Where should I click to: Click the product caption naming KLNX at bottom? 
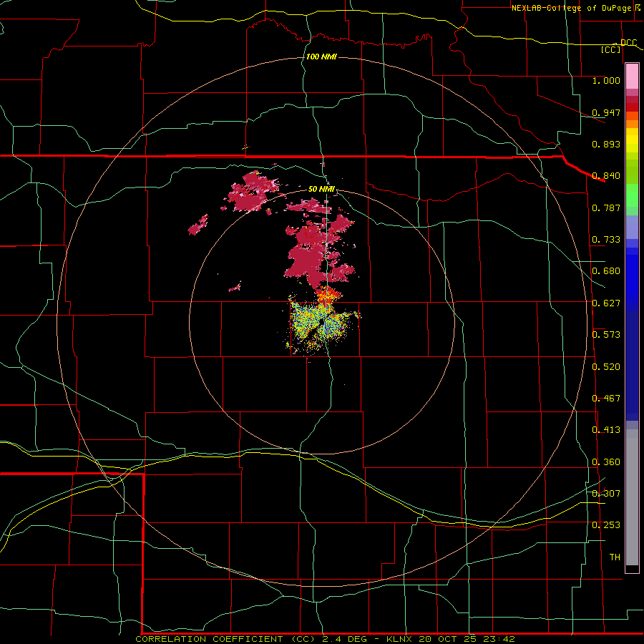click(x=325, y=639)
